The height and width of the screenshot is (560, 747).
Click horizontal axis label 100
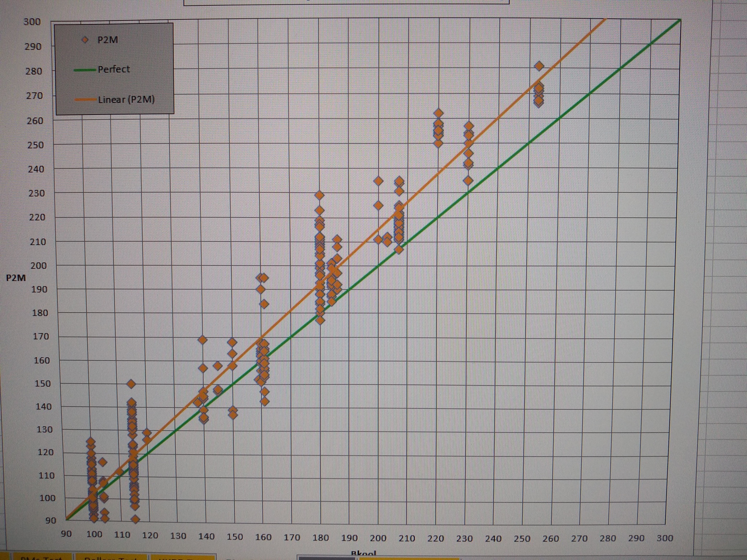pyautogui.click(x=94, y=535)
